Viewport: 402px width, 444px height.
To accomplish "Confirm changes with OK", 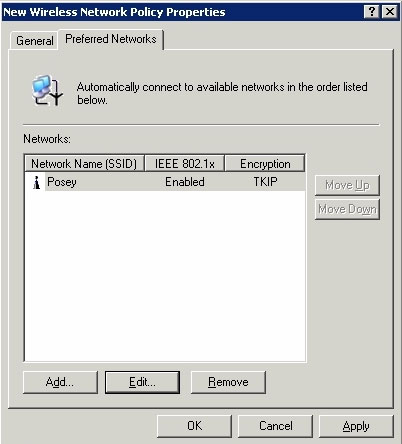I will pos(194,426).
